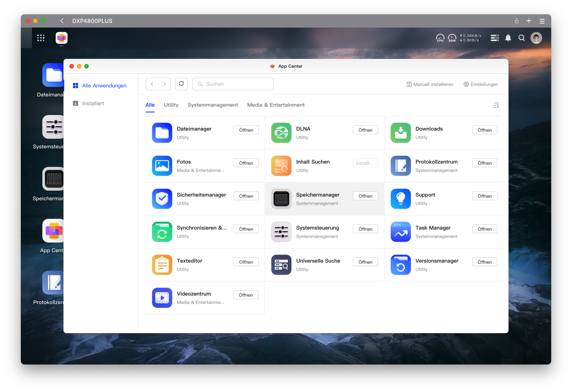This screenshot has width=572, height=392.
Task: Open the hamburger menu top right
Action: coord(542,21)
